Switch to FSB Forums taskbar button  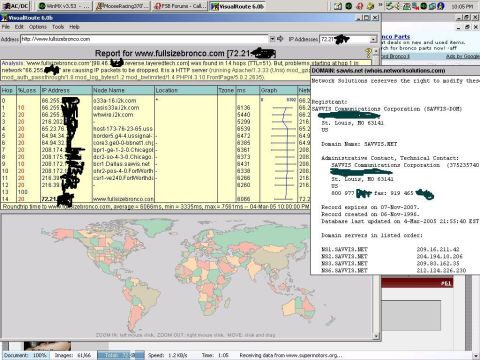point(180,6)
